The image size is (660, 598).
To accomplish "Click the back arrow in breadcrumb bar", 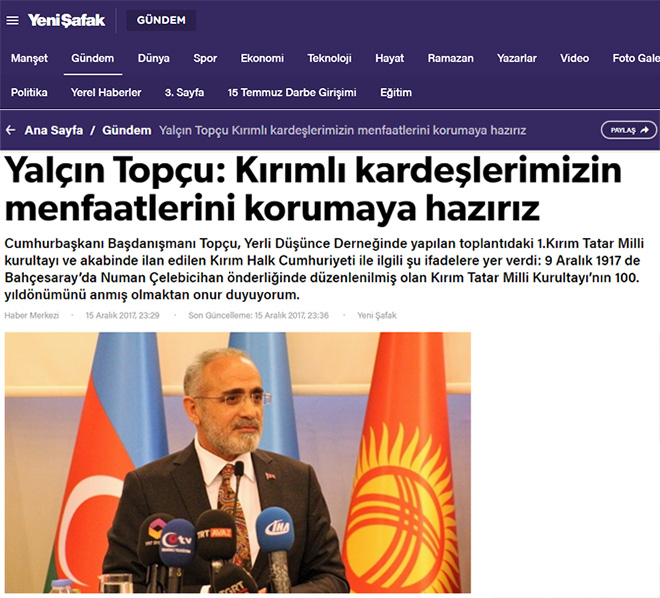I will pyautogui.click(x=11, y=130).
